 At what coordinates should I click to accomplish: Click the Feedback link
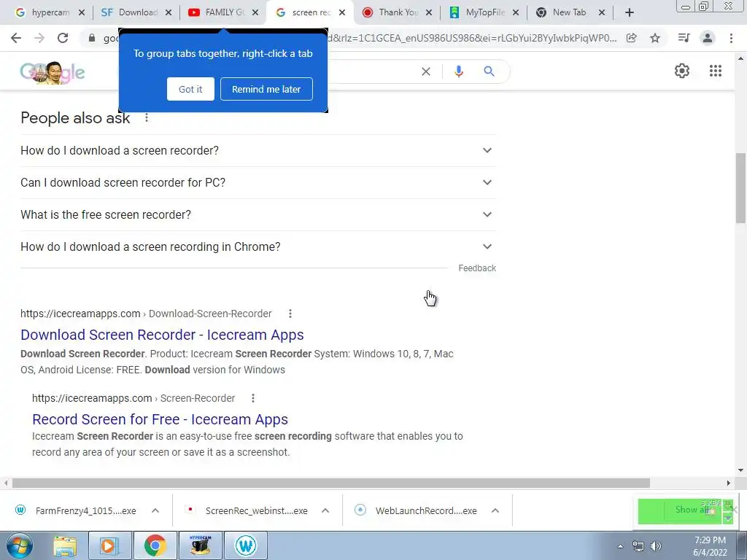pos(477,268)
